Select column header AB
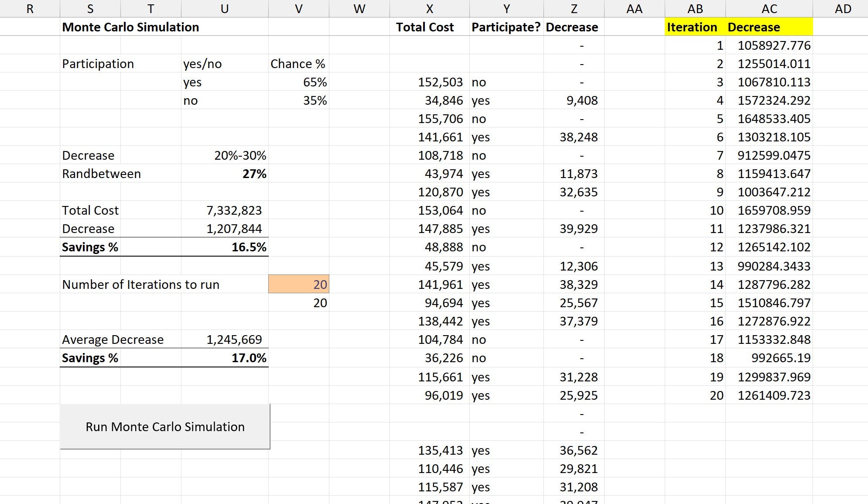 pos(695,9)
